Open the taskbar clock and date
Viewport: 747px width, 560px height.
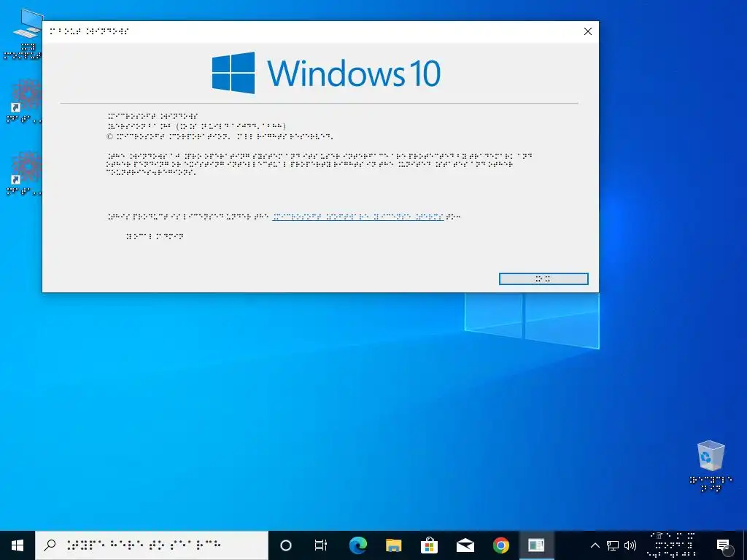(672, 545)
